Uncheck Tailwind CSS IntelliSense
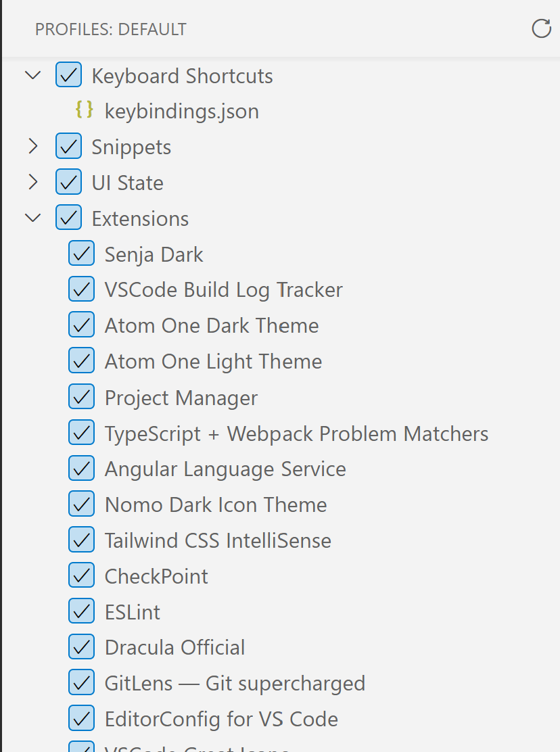The height and width of the screenshot is (752, 560). click(81, 540)
